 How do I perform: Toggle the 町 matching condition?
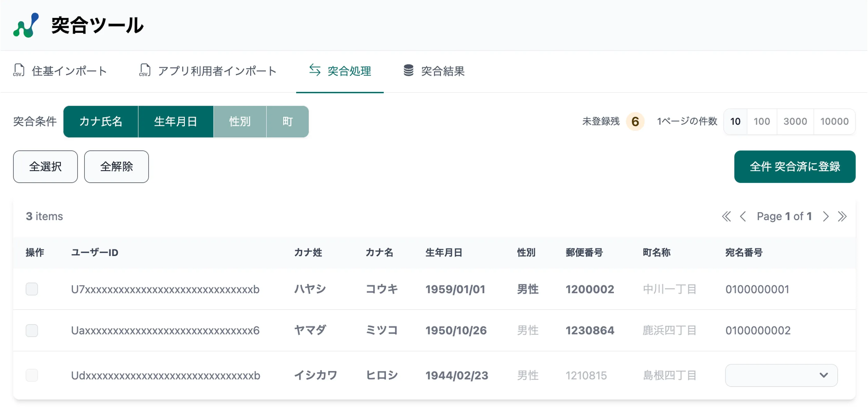pos(287,122)
